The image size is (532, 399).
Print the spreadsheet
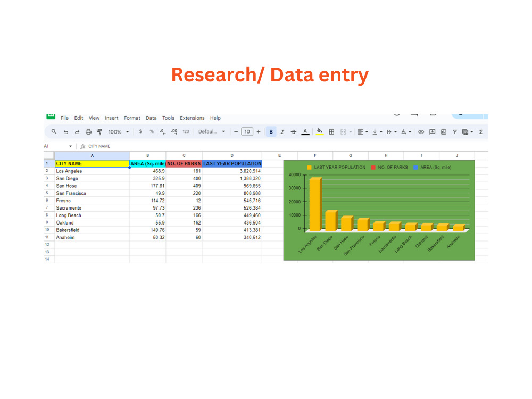point(88,132)
